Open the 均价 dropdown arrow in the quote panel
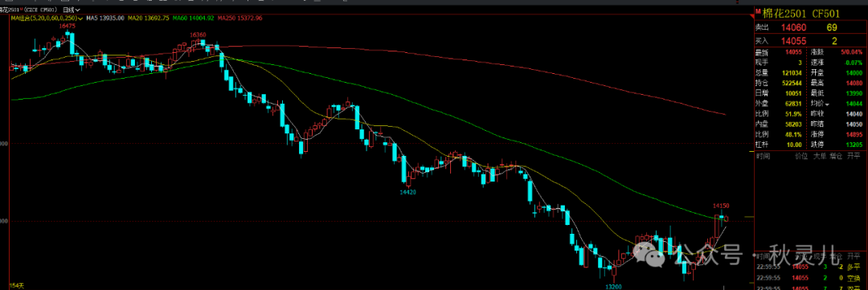Image resolution: width=868 pixels, height=290 pixels. (828, 104)
